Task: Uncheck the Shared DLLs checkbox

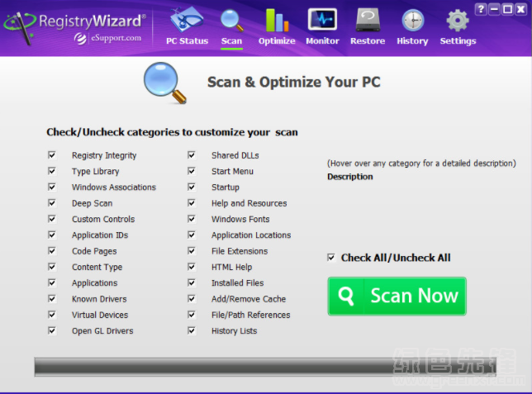Action: point(192,155)
